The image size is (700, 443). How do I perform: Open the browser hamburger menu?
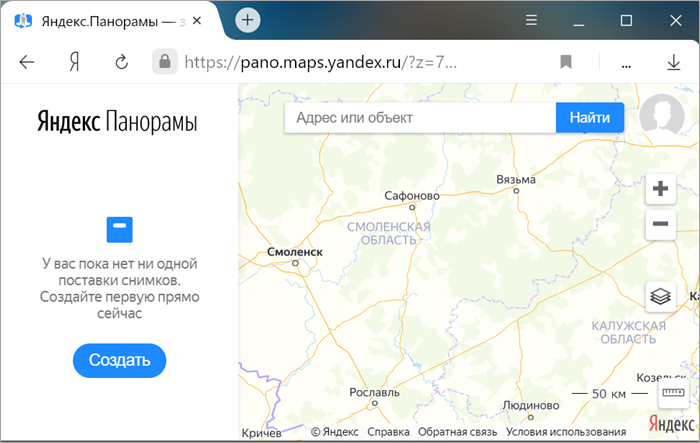pos(531,20)
